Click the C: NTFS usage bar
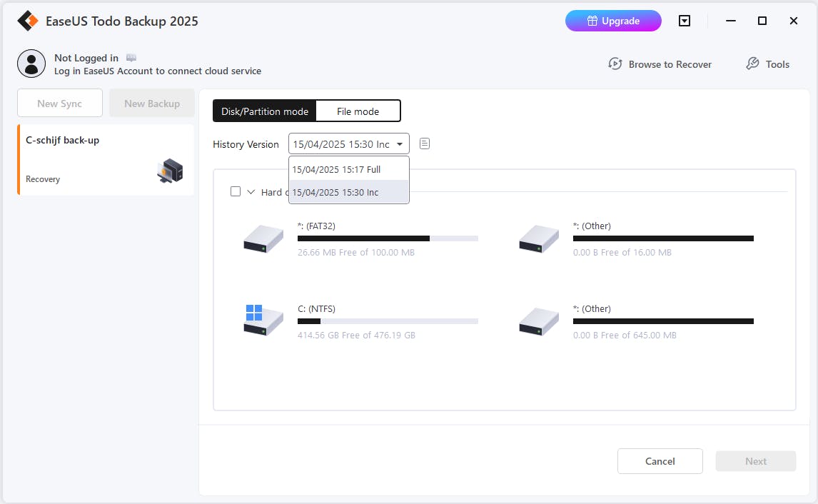The image size is (818, 504). [x=388, y=321]
